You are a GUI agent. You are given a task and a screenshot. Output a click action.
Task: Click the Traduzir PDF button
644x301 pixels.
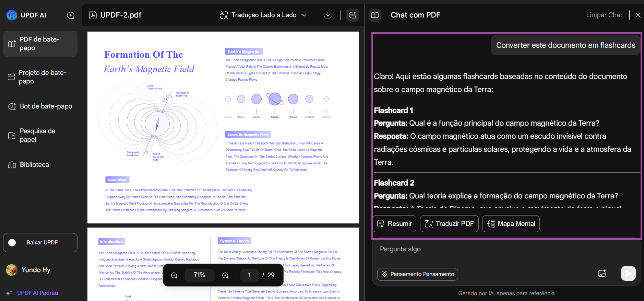click(x=449, y=224)
